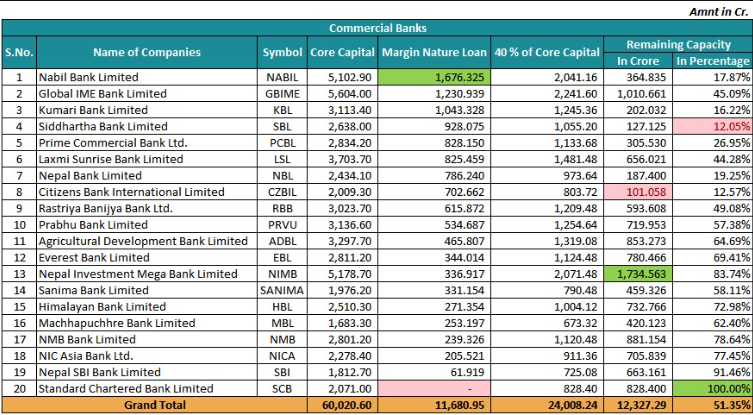
Task: Select the pink 101.058 cell
Action: click(637, 191)
